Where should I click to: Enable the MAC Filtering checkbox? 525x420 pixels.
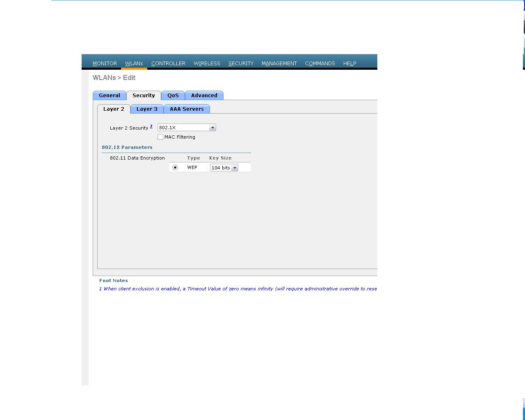160,137
